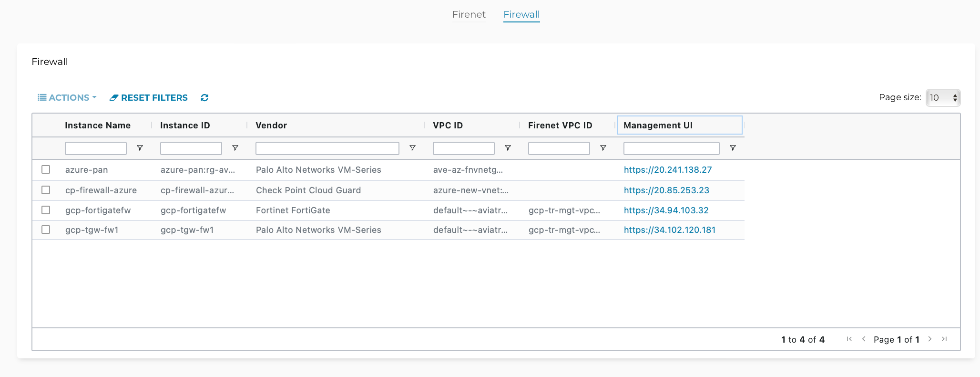Sort by Instance ID column header
Screen dimensions: 980x377
click(185, 126)
